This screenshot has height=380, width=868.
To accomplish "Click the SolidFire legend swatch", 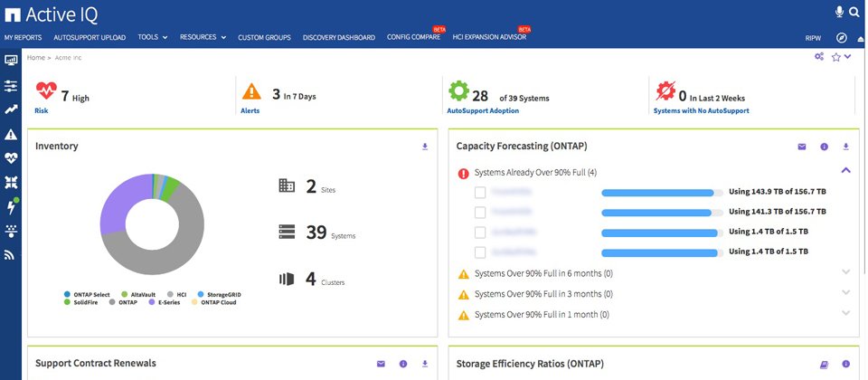I will point(67,302).
